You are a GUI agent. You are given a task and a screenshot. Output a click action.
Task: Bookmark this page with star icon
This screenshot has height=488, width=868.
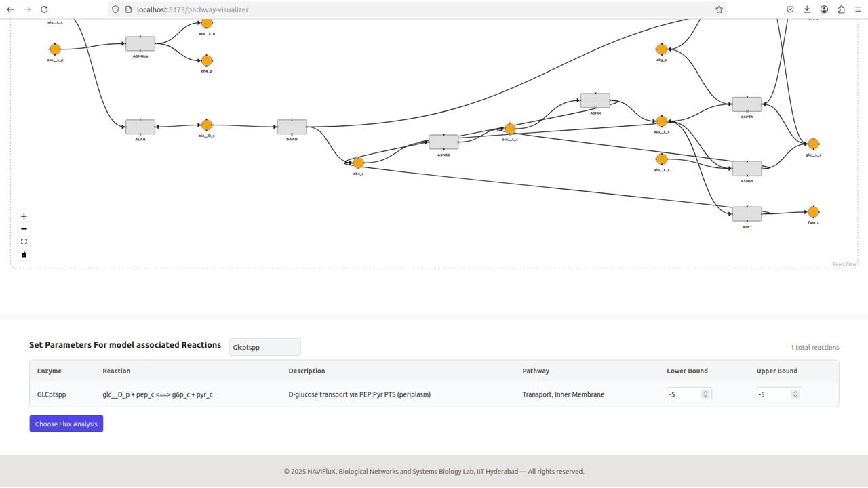pos(719,9)
